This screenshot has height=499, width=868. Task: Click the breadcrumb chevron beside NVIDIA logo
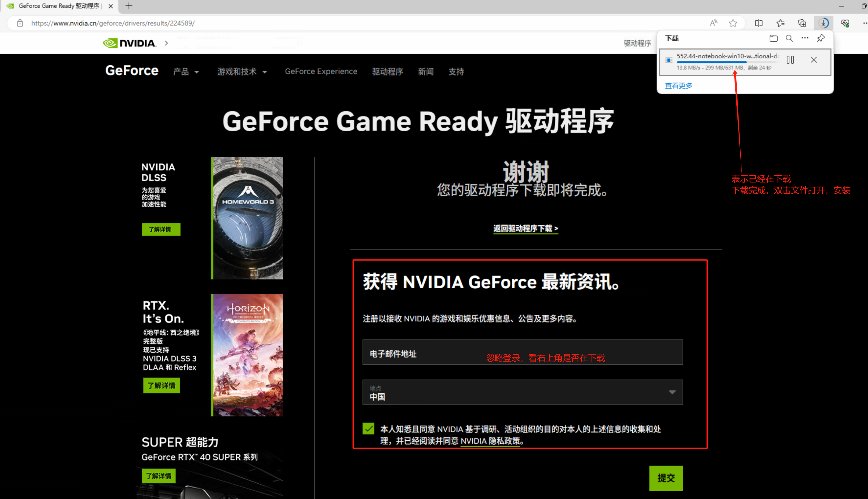click(x=166, y=43)
